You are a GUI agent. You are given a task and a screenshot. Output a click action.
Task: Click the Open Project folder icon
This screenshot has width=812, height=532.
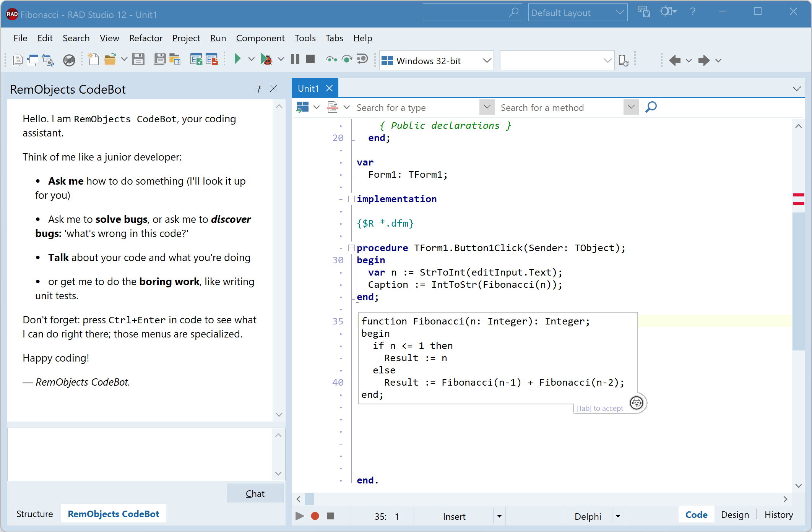point(175,60)
